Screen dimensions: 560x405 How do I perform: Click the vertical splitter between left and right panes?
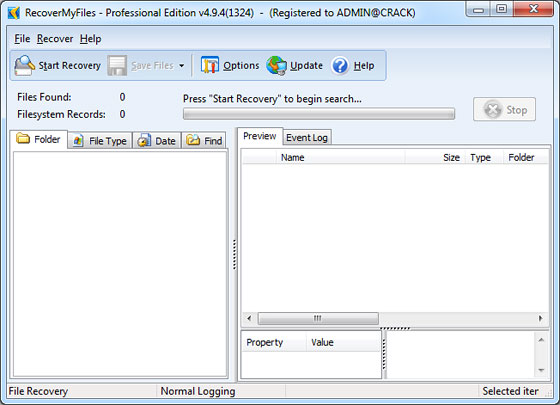coord(234,254)
